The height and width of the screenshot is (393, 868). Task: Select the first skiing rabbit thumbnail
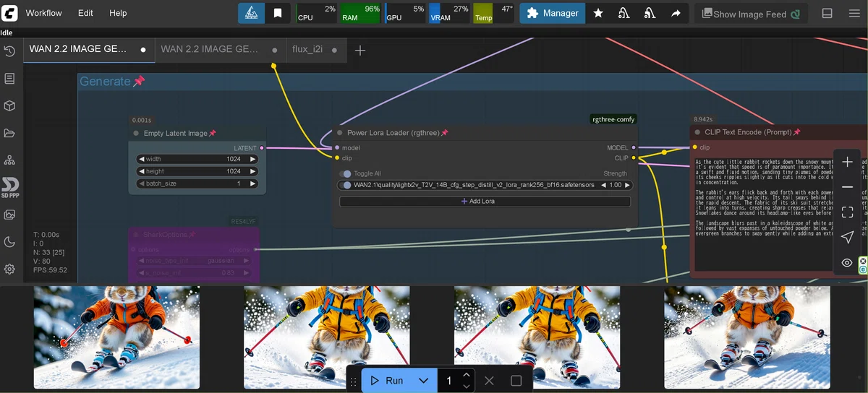116,337
